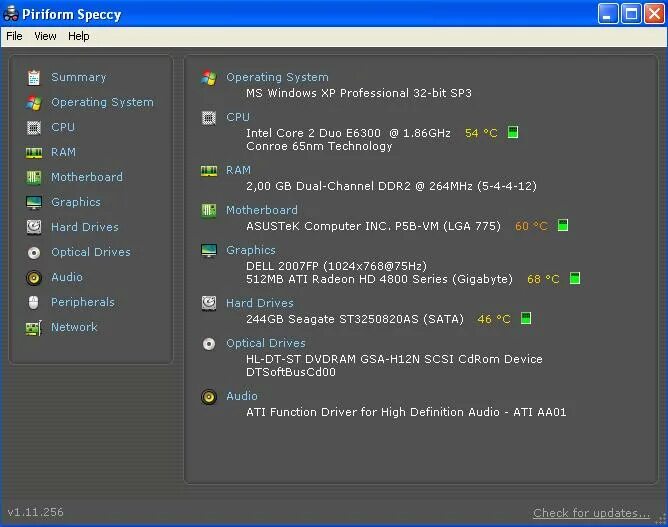The image size is (668, 527).
Task: Show the Motherboard sidebar section
Action: coord(87,177)
